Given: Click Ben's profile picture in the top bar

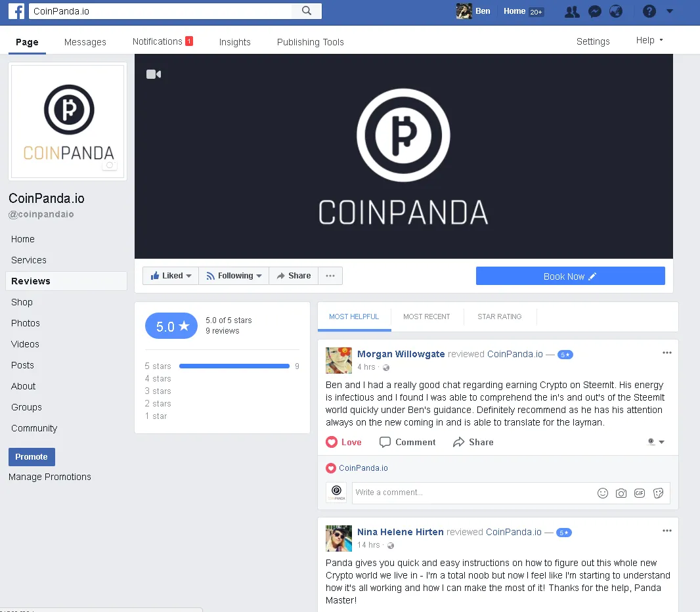Looking at the screenshot, I should pos(464,11).
